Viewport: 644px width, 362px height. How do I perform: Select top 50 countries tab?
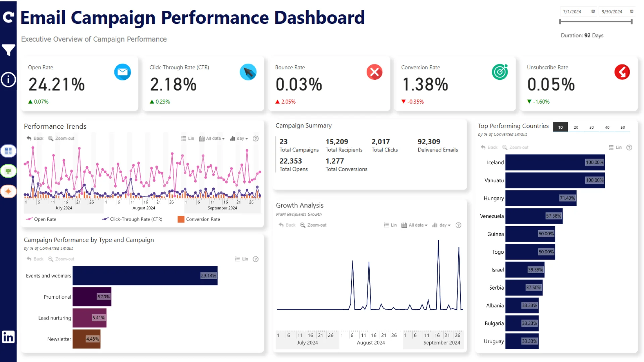pyautogui.click(x=623, y=127)
